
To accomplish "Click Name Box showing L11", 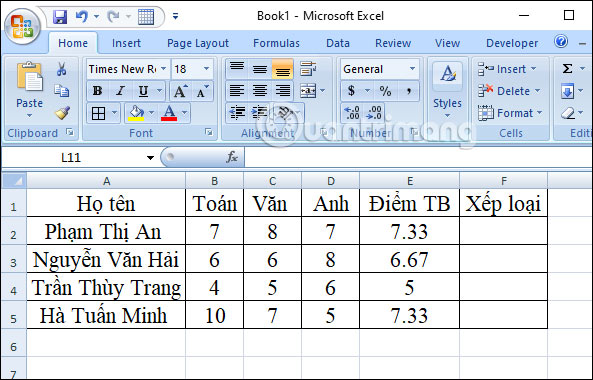I will pos(72,157).
